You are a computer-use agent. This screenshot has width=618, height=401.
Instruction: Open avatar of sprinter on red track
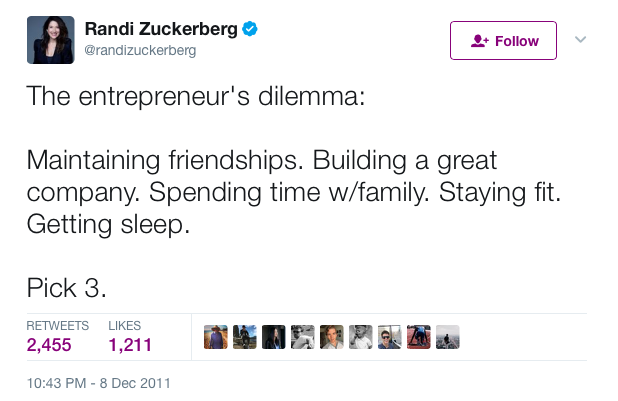419,337
